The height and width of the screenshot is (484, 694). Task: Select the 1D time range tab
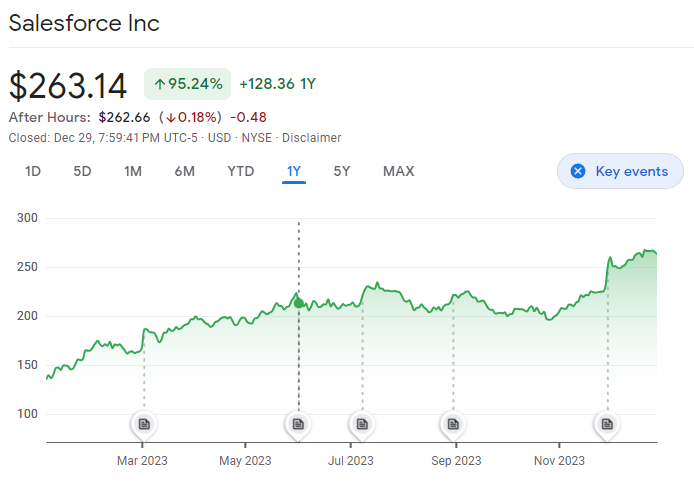[x=33, y=171]
